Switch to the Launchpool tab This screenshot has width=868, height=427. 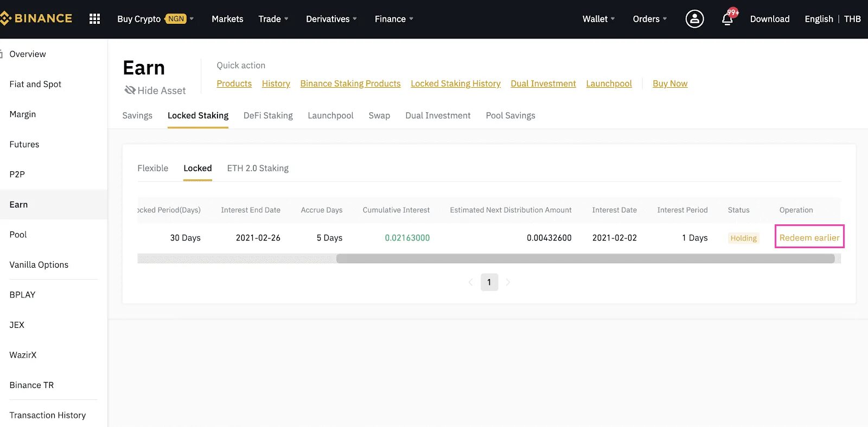tap(330, 115)
